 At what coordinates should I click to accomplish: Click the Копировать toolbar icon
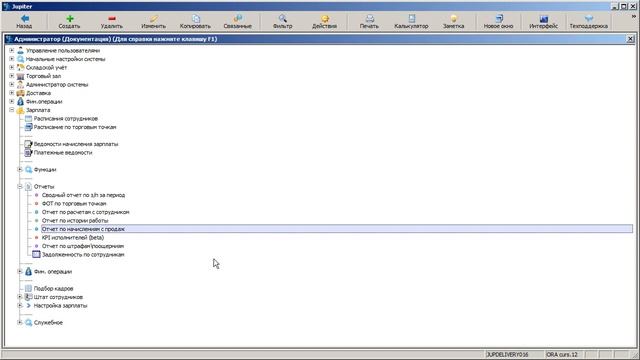[x=196, y=18]
